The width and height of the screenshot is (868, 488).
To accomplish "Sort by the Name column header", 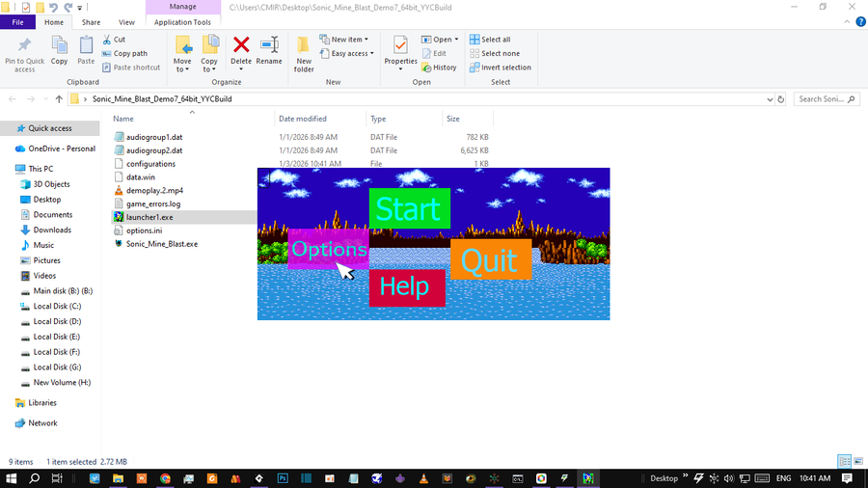I will 122,119.
